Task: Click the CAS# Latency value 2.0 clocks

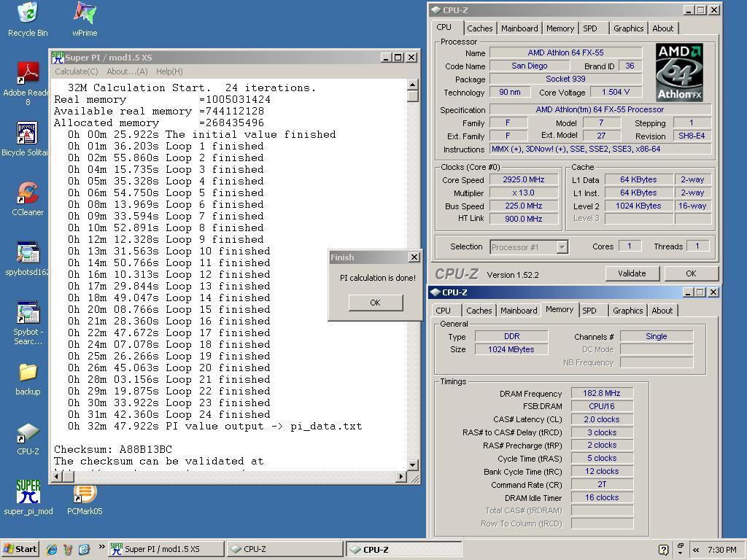Action: (602, 419)
